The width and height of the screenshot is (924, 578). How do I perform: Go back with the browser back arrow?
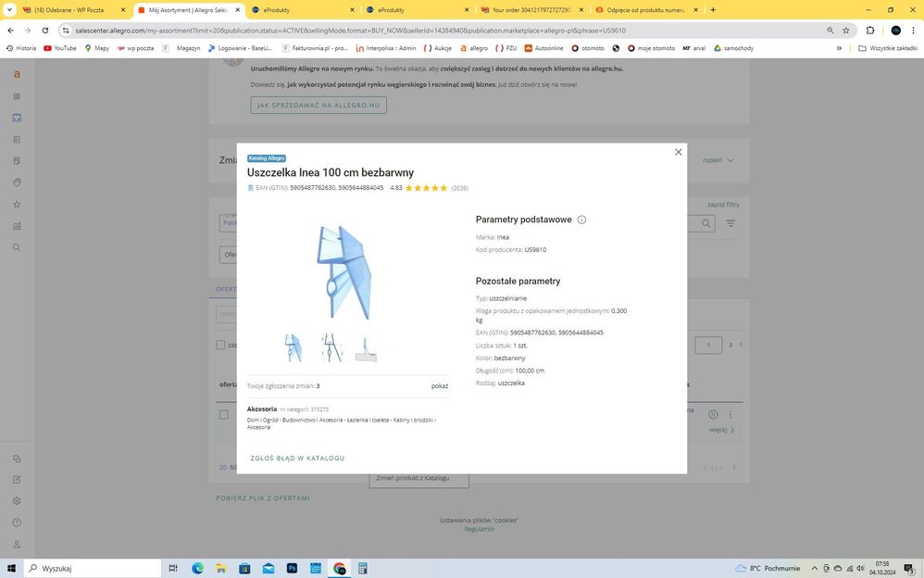click(x=10, y=30)
